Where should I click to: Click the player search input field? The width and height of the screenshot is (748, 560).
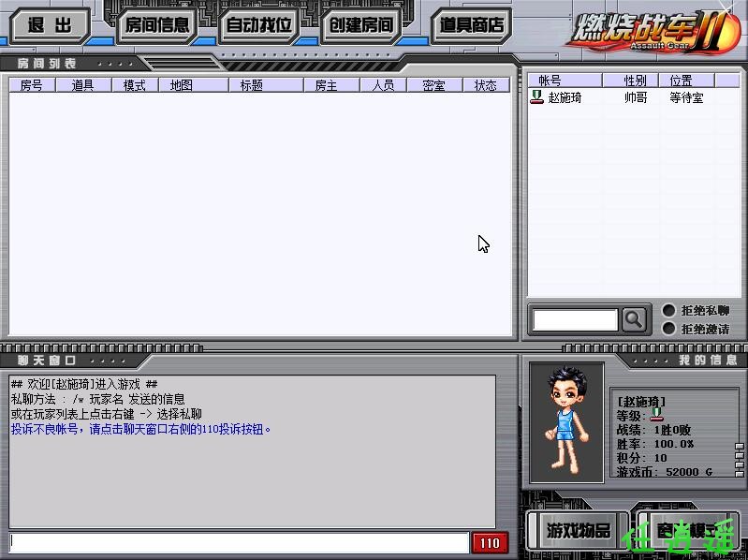coord(575,319)
